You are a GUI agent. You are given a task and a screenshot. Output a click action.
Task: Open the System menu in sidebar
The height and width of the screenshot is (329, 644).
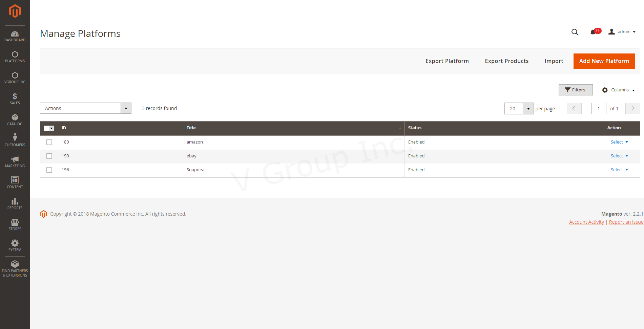click(15, 245)
